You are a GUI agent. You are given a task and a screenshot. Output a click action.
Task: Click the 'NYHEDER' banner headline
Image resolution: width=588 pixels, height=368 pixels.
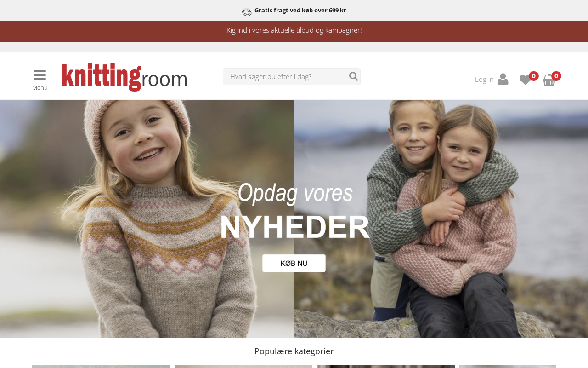295,227
